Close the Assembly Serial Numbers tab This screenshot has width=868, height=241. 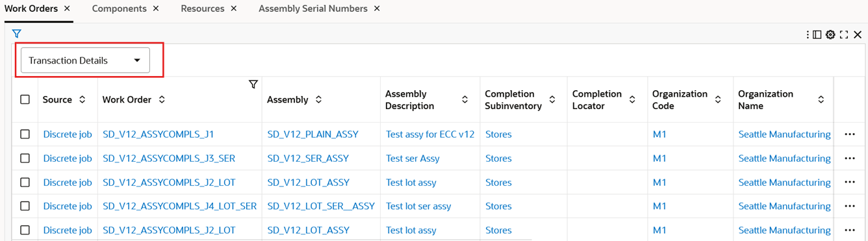[377, 8]
